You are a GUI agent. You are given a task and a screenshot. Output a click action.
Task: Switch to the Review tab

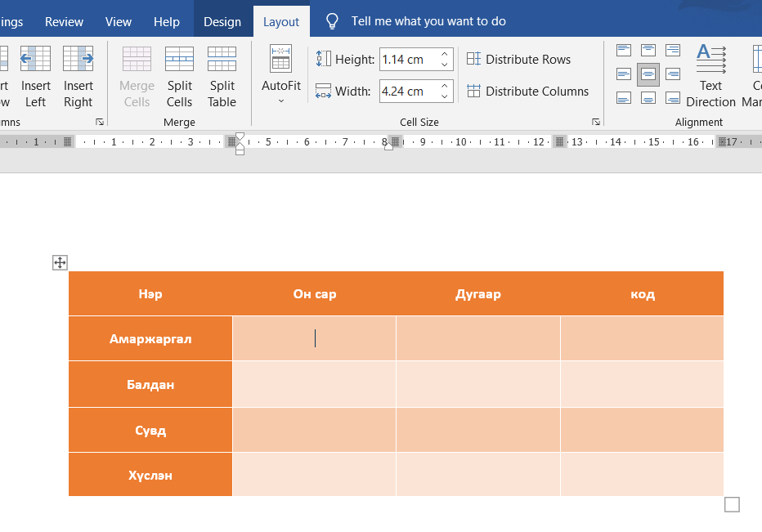tap(64, 22)
